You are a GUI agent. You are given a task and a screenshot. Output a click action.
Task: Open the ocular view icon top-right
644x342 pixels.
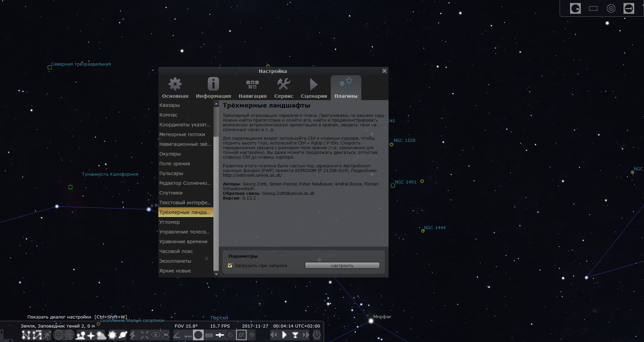[x=575, y=8]
